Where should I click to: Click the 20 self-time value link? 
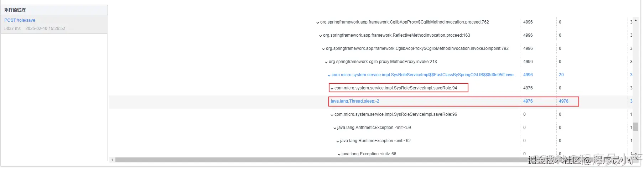561,75
